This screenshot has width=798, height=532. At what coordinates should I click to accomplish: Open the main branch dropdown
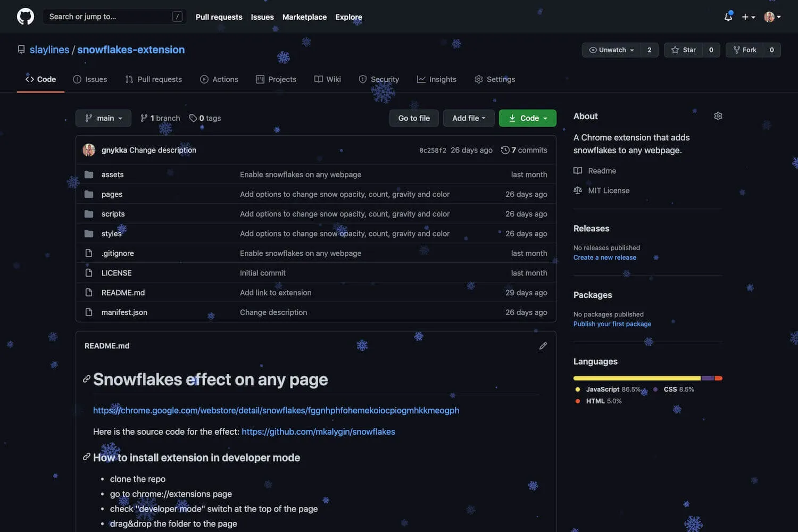pos(103,118)
